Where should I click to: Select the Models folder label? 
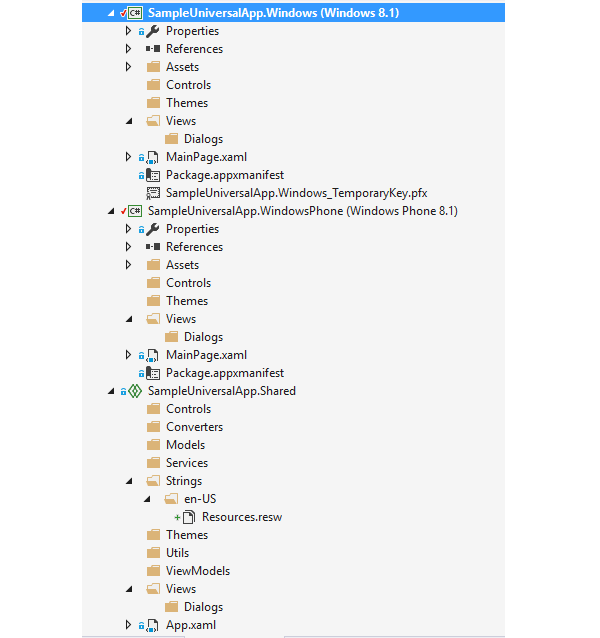coord(185,445)
